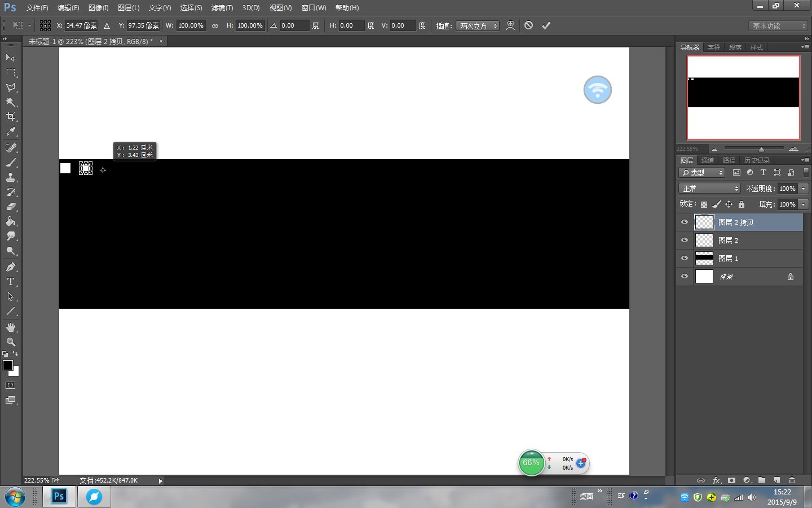The image size is (812, 508).
Task: Select the Zoom tool in toolbox
Action: 11,342
